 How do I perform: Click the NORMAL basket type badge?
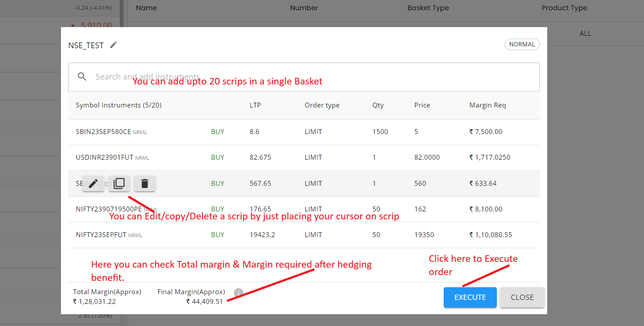click(522, 44)
